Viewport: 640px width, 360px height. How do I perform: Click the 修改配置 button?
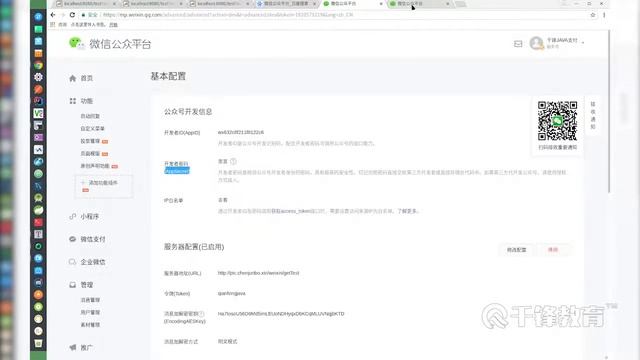coord(517,250)
